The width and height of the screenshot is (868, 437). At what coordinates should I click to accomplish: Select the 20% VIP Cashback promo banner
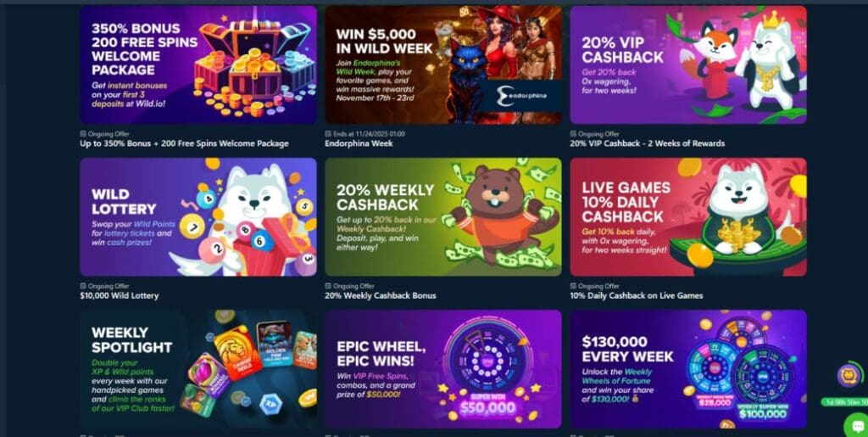point(688,64)
